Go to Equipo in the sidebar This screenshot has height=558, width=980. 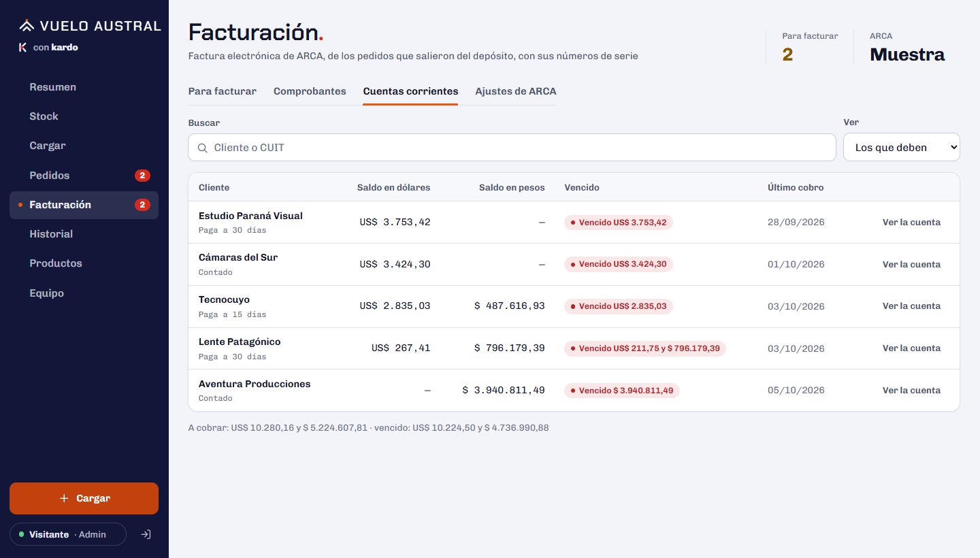(84, 293)
